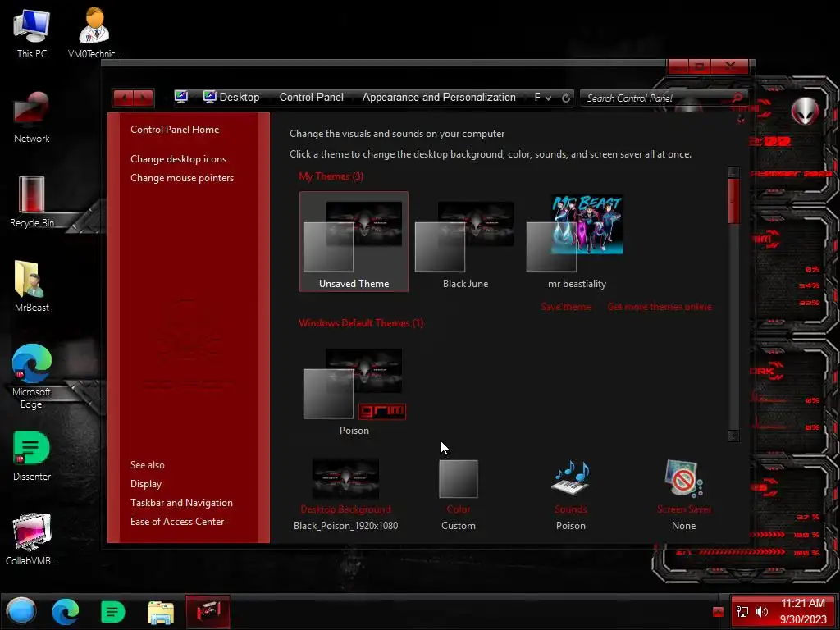Click the search magnifier icon
The height and width of the screenshot is (630, 840).
737,98
